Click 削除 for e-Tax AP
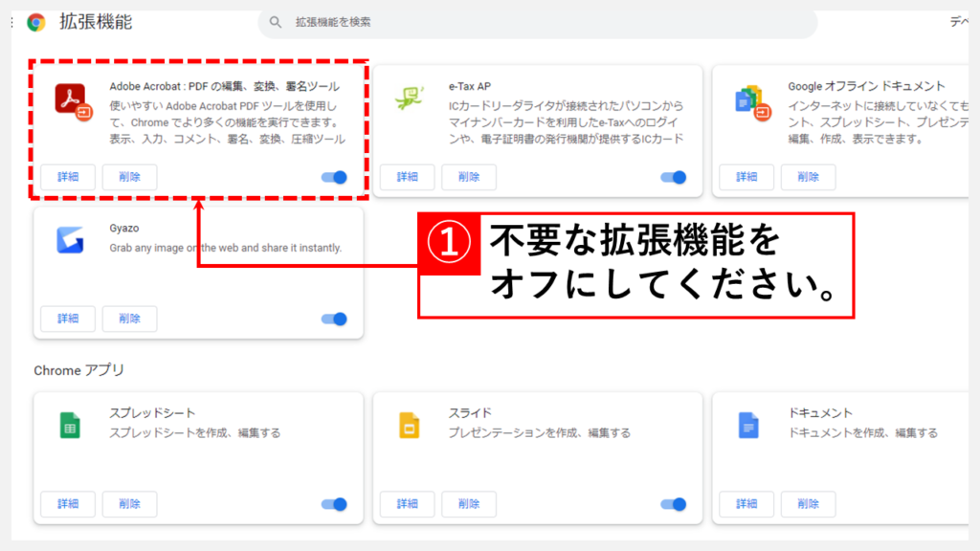The width and height of the screenshot is (980, 551). (x=469, y=177)
